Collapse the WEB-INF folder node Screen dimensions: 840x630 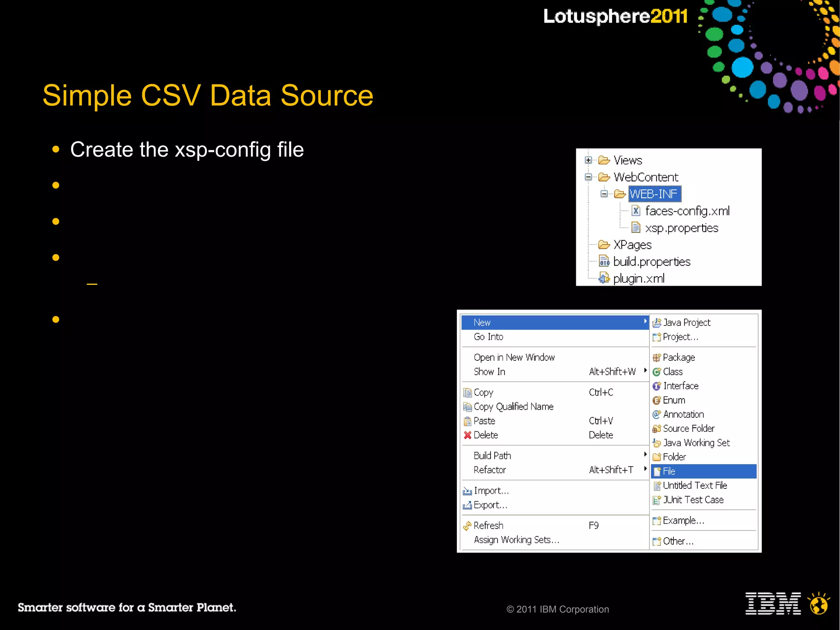point(604,194)
